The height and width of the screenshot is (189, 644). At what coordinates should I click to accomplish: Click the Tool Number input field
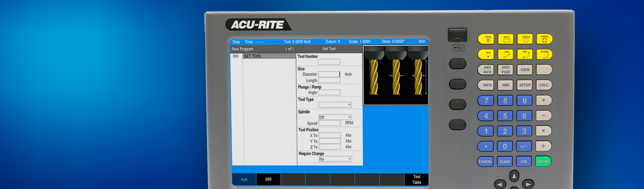point(329,62)
